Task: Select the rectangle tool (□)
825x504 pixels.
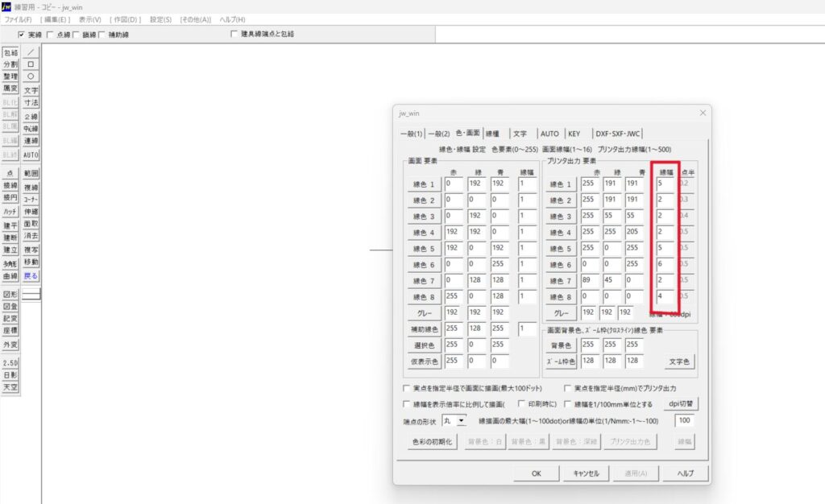Action: pos(31,64)
